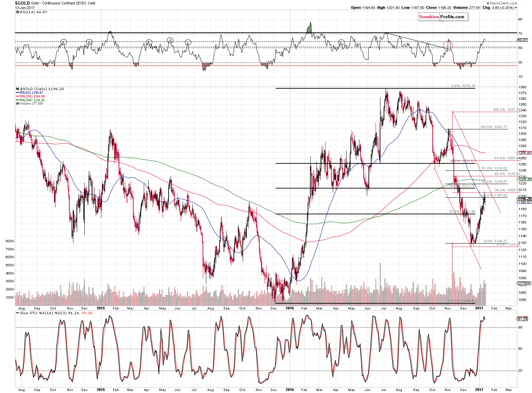Click the 91.24 stochastic value tag on right

point(522,319)
